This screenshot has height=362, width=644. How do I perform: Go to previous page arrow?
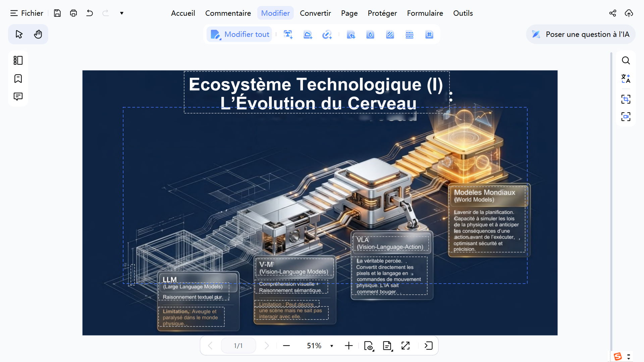pyautogui.click(x=210, y=346)
